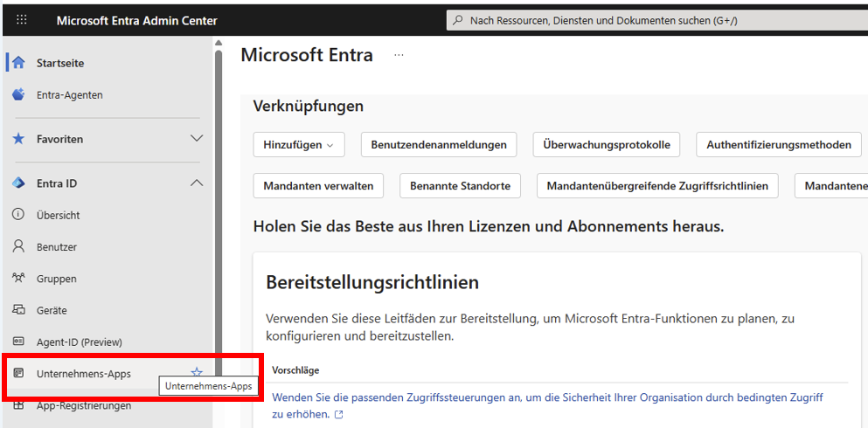Click external link icon after 'zu erhöhen.'
Viewport: 868px width, 428px height.
point(339,414)
